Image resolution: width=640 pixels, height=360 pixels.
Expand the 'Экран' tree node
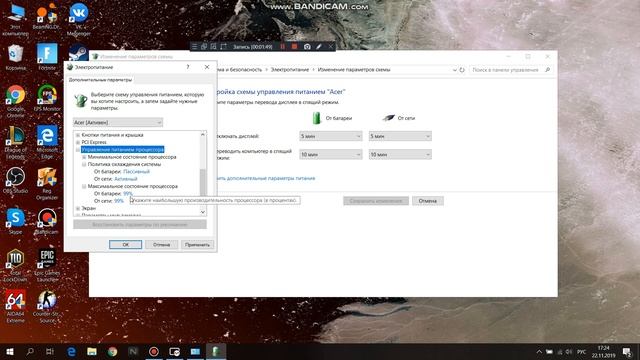(78, 208)
